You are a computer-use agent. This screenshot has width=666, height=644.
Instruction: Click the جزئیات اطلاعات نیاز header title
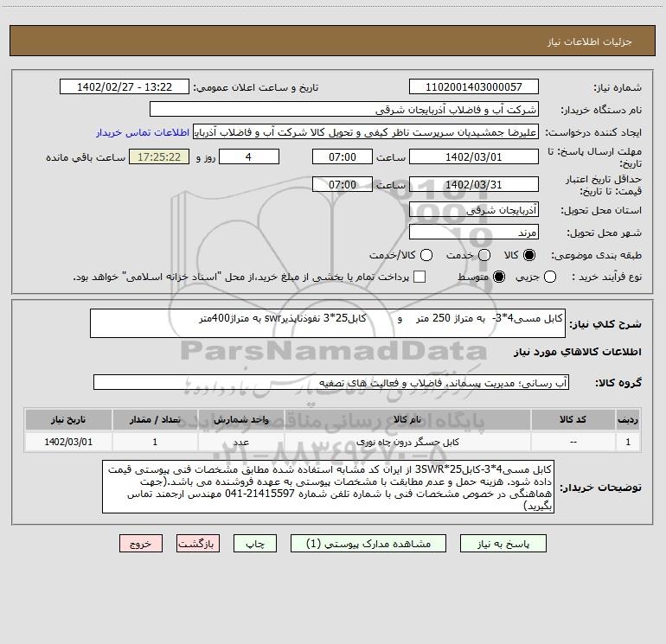(590, 41)
